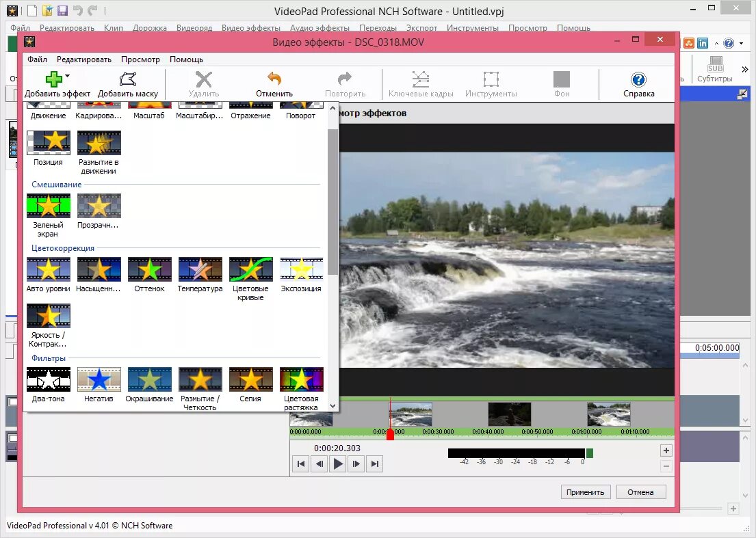
Task: Step back one frame
Action: click(x=320, y=463)
